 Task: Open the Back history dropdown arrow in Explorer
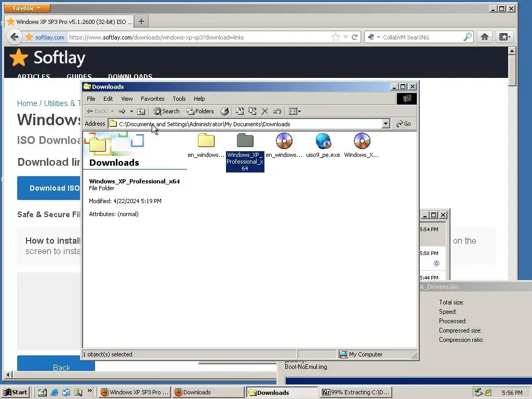pyautogui.click(x=112, y=111)
